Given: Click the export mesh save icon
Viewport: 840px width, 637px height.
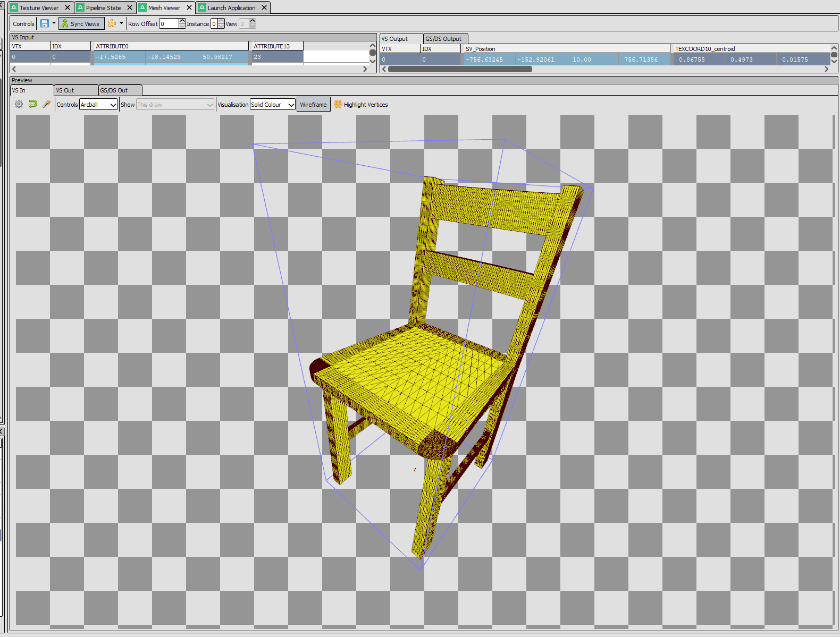Looking at the screenshot, I should [45, 23].
